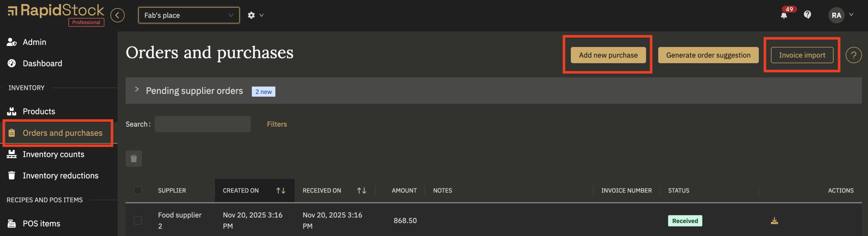Go to Inventory counts in sidebar
The image size is (868, 236).
tap(53, 154)
